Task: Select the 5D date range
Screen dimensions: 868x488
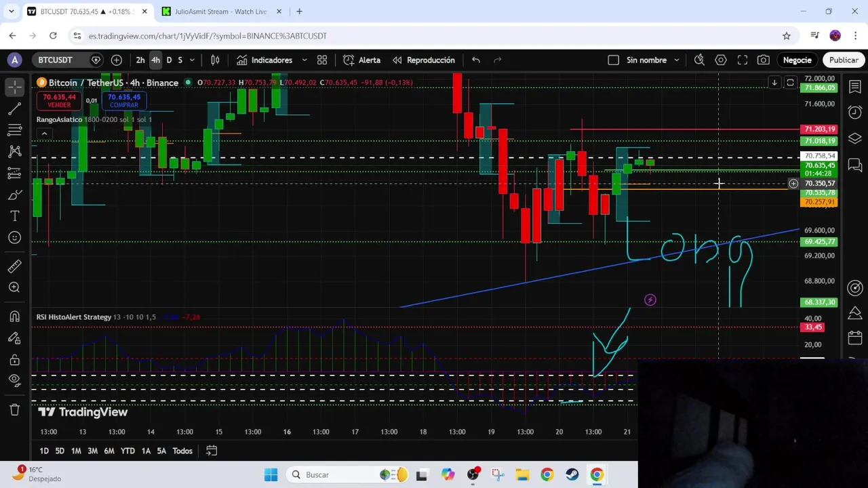Action: click(x=60, y=451)
